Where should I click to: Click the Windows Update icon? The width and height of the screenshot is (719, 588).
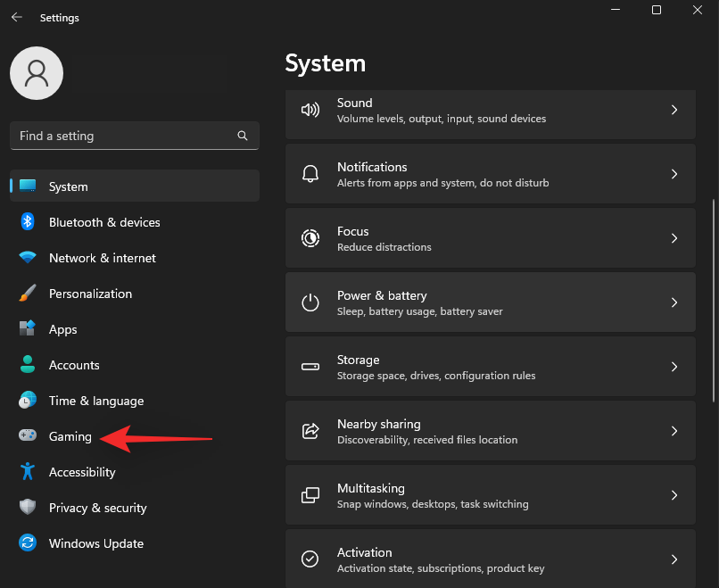[27, 543]
